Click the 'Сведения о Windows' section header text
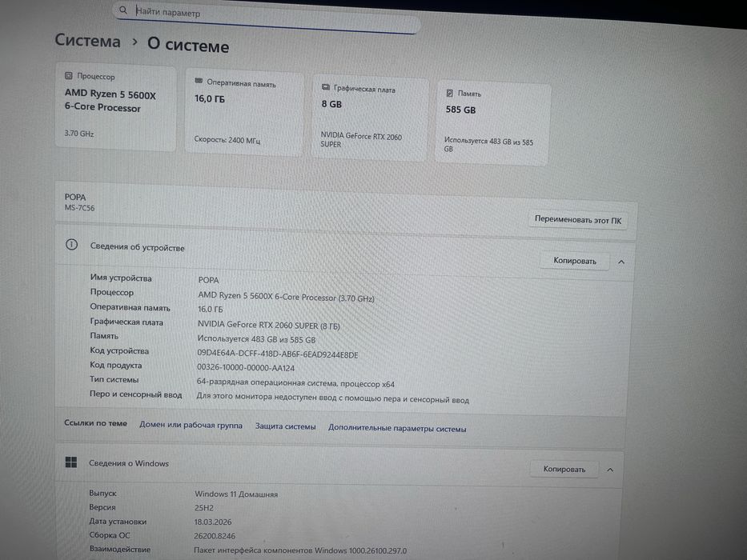 (x=129, y=463)
